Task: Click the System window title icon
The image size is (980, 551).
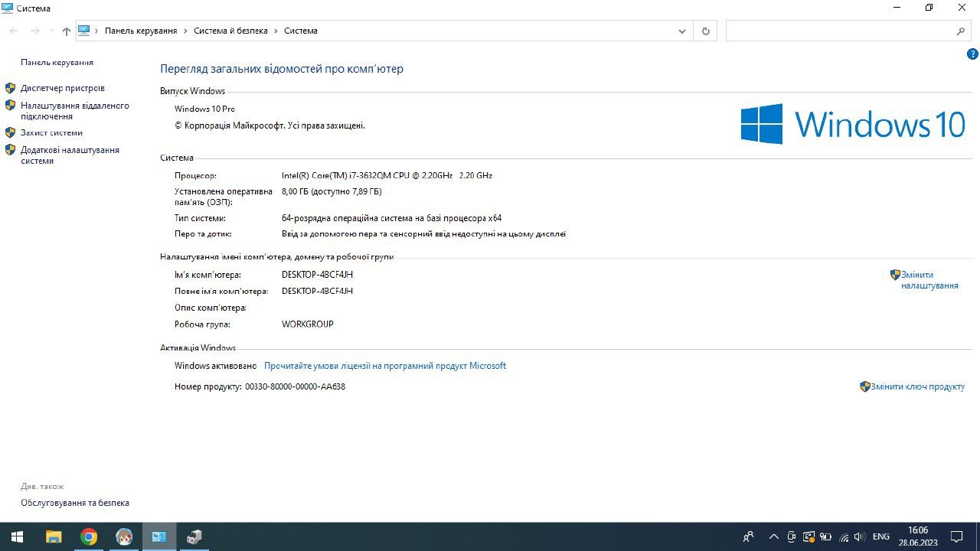Action: point(8,8)
